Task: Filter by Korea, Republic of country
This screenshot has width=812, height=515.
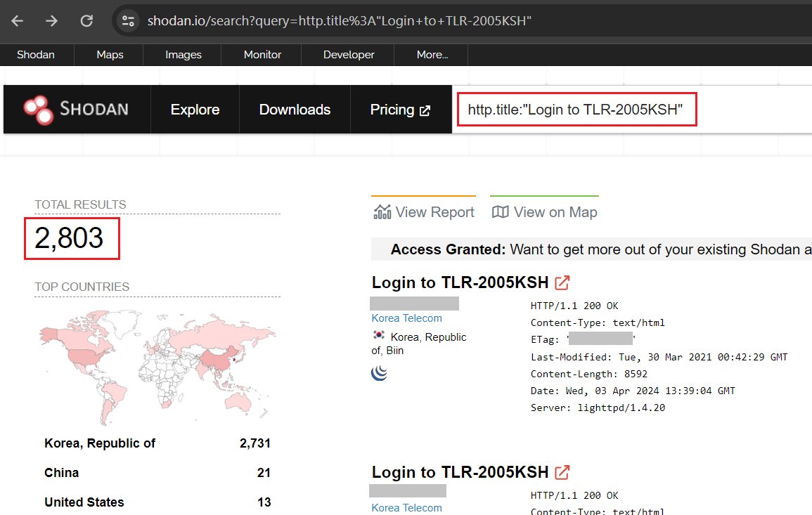Action: 100,443
